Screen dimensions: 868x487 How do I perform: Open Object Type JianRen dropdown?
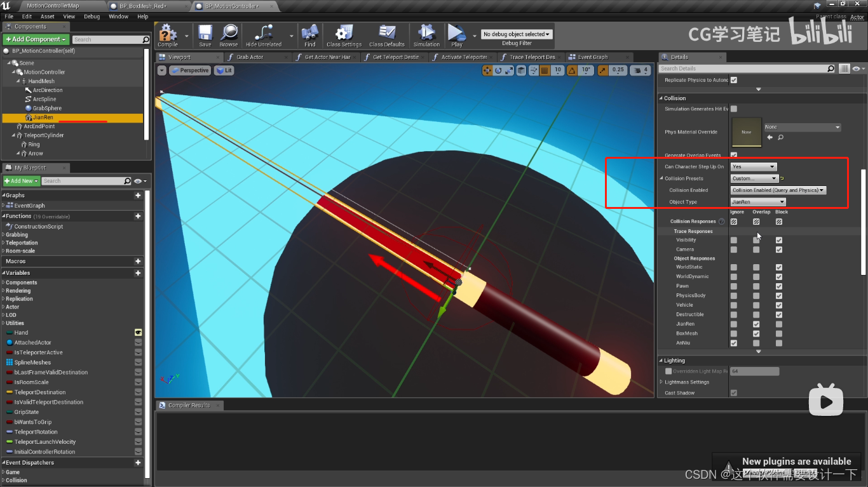(x=758, y=202)
